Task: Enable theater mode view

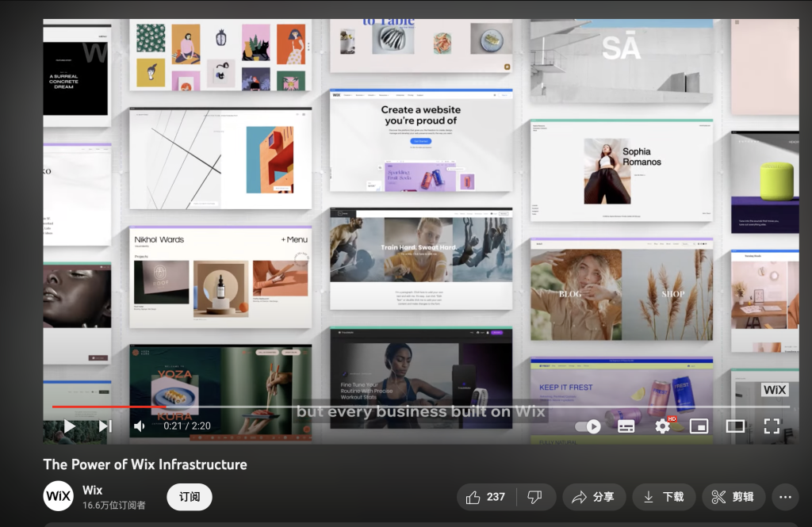Action: tap(735, 426)
